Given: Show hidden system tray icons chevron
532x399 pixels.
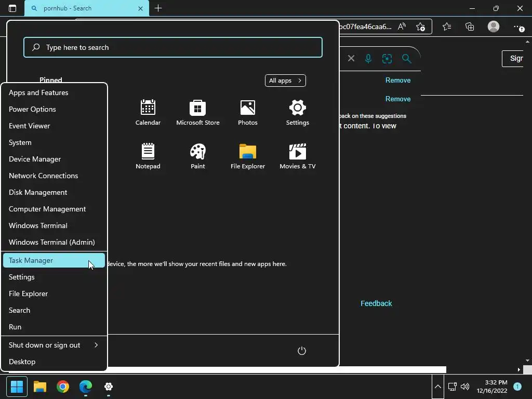Looking at the screenshot, I should 437,387.
